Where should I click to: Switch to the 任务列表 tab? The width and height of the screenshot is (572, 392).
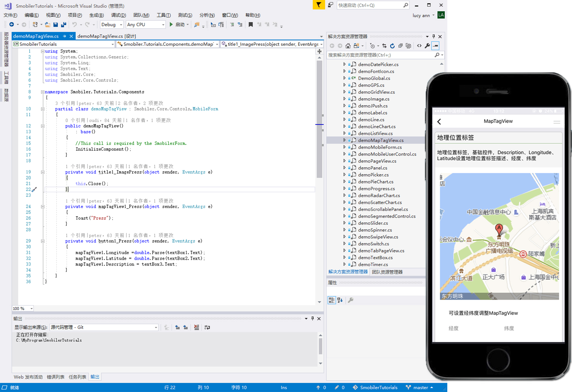coord(77,377)
